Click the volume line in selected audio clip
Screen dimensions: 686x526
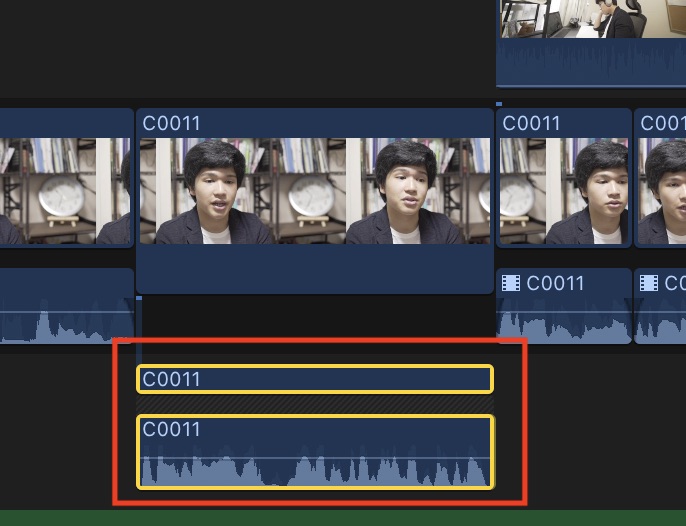315,458
